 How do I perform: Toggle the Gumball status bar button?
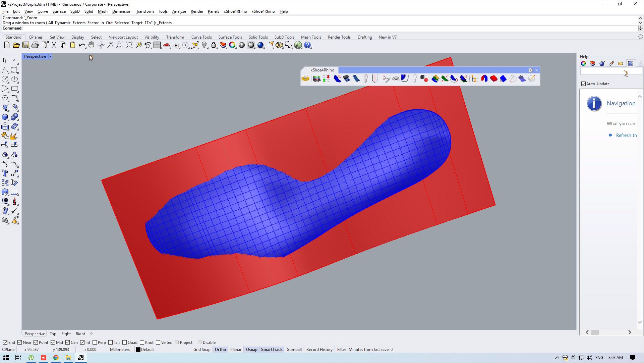coord(294,350)
